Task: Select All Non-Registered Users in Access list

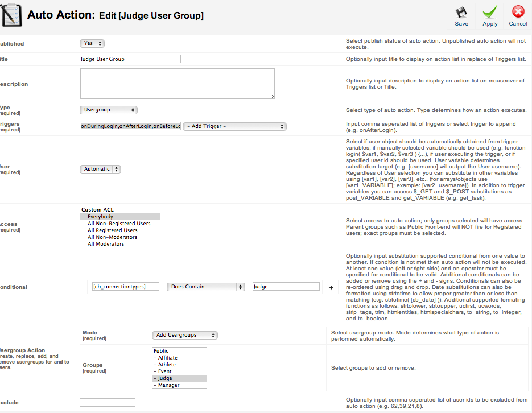Action: click(x=120, y=224)
